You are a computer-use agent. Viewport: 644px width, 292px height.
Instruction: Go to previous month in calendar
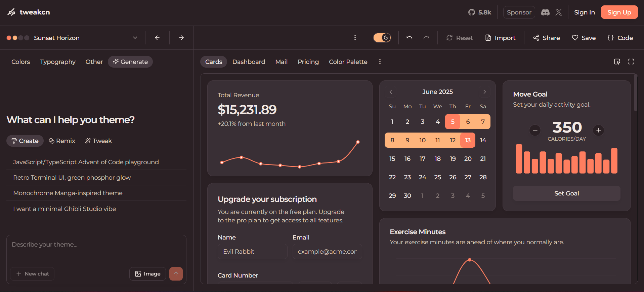tap(391, 92)
